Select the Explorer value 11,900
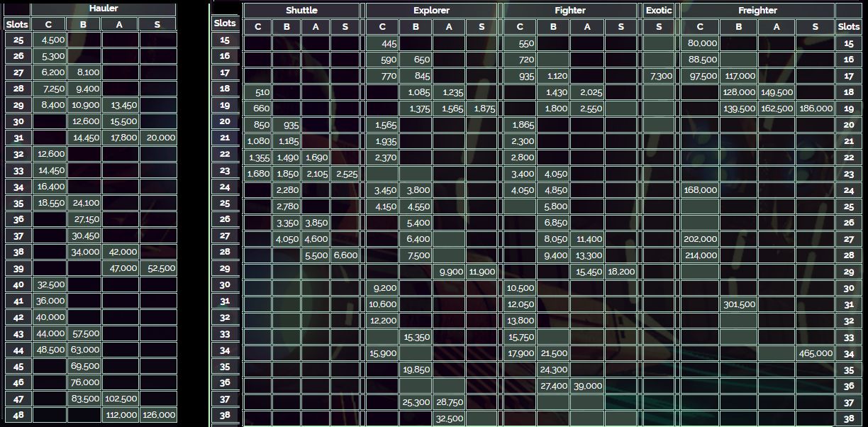 point(482,272)
